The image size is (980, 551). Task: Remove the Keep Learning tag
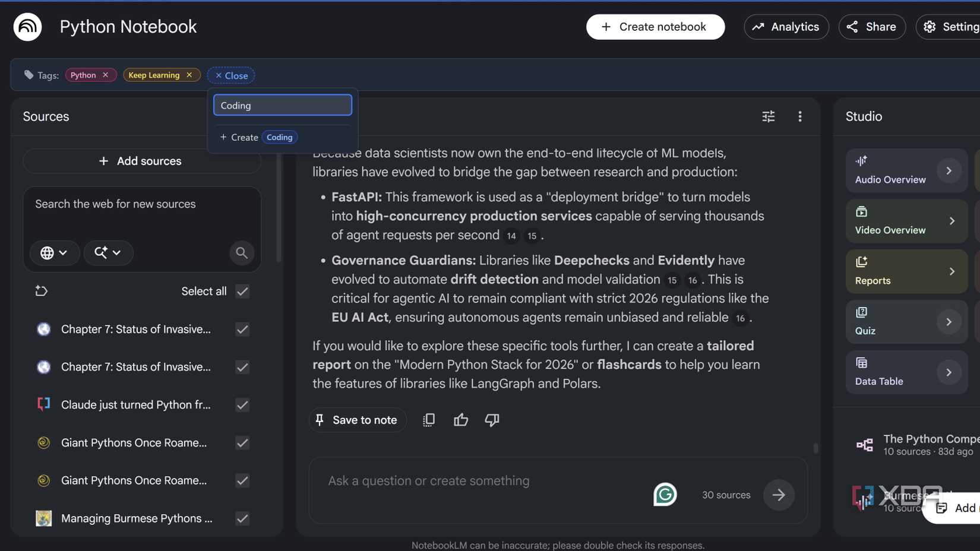click(189, 75)
